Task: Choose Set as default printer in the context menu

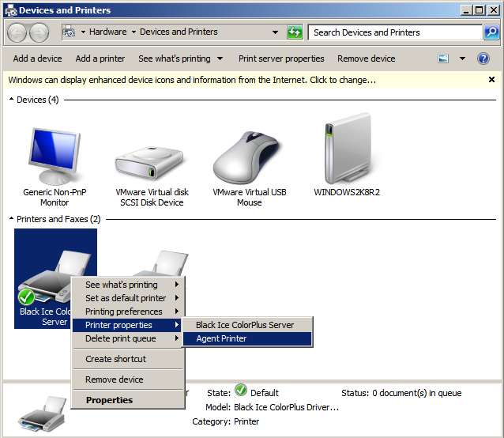Action: coord(128,298)
